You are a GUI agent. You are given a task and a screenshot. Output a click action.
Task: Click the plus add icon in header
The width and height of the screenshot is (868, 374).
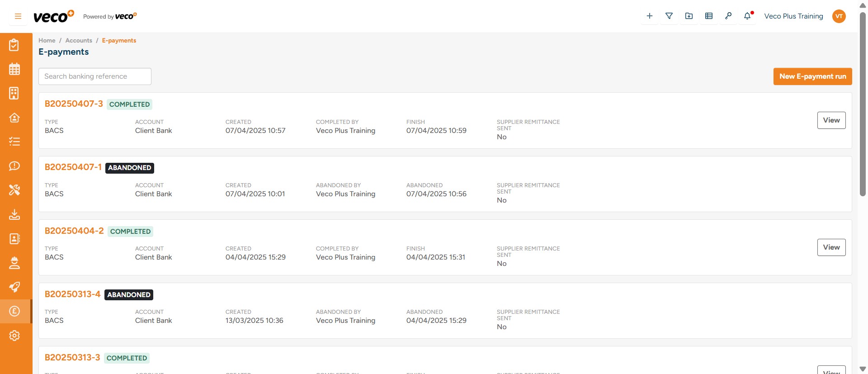tap(649, 16)
